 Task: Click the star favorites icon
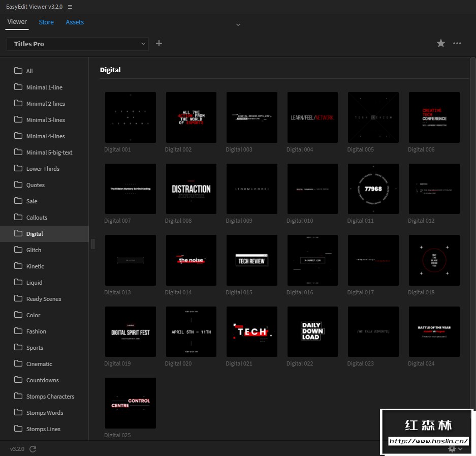pyautogui.click(x=441, y=44)
